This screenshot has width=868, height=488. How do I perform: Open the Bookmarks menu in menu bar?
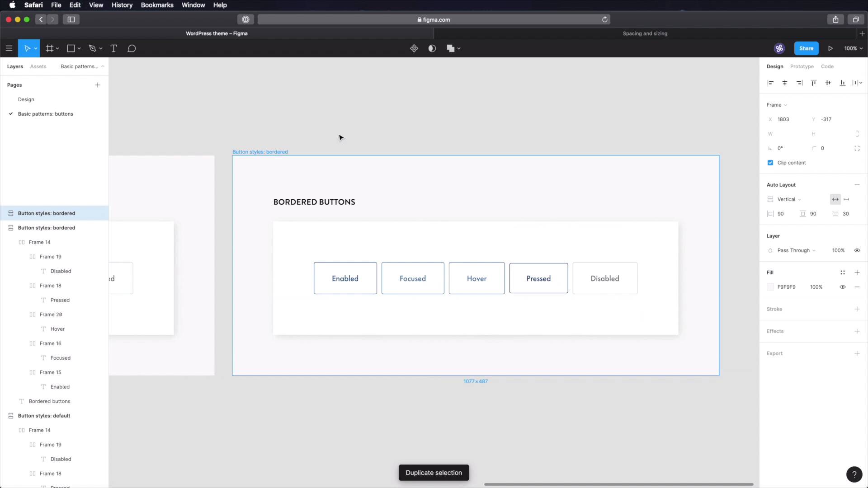tap(157, 5)
